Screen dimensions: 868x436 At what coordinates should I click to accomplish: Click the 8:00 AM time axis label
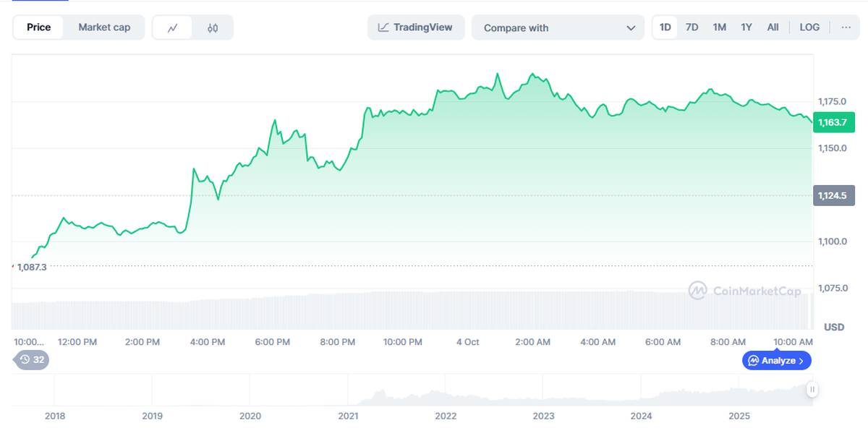tap(728, 341)
